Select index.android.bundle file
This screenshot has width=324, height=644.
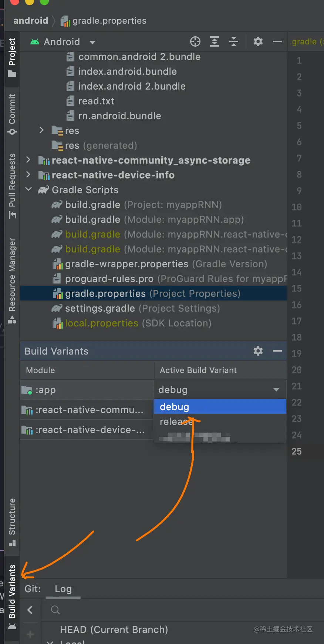coord(127,71)
